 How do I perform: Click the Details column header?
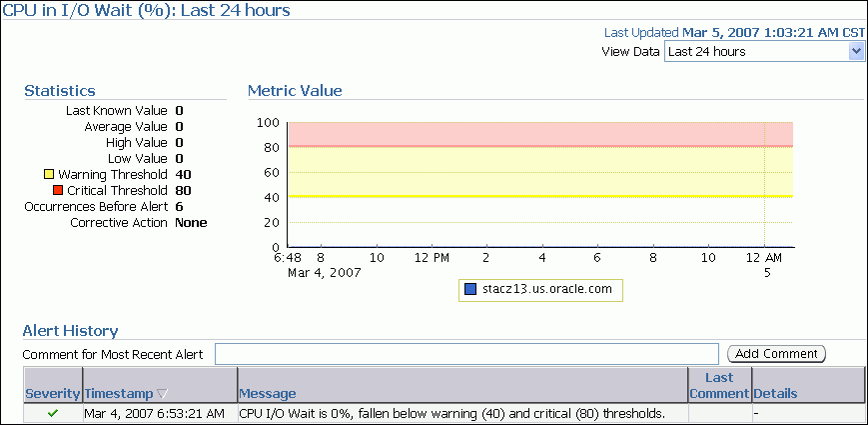tap(775, 394)
